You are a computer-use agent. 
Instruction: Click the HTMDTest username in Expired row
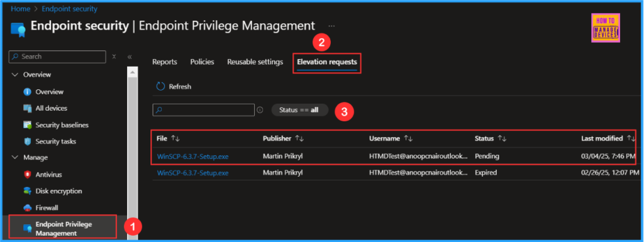[418, 173]
